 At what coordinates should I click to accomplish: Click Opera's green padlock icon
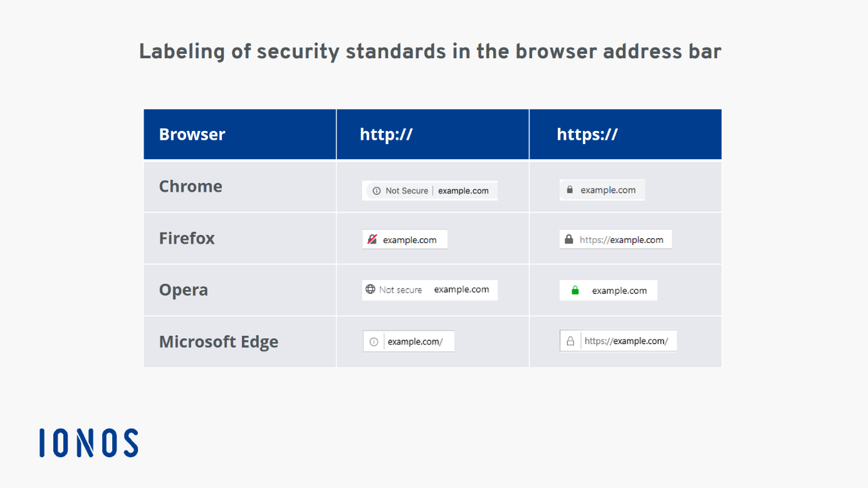tap(575, 291)
